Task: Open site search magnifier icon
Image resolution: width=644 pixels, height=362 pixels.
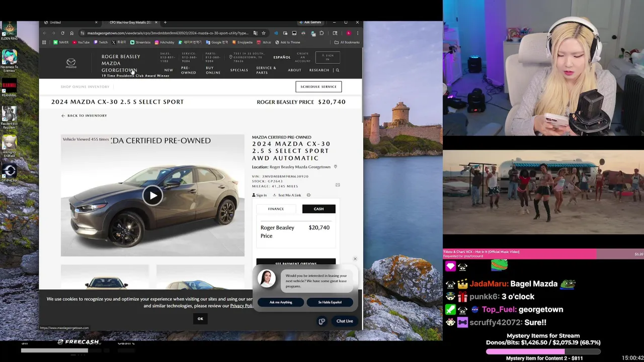Action: click(337, 70)
